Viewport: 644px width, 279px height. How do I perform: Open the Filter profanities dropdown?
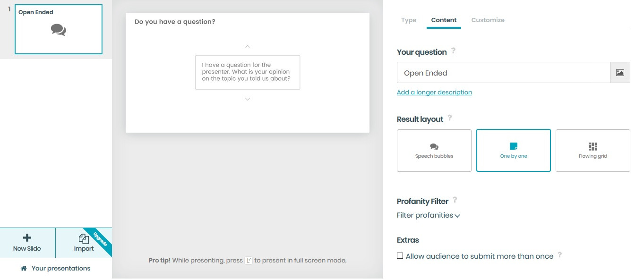pos(428,215)
